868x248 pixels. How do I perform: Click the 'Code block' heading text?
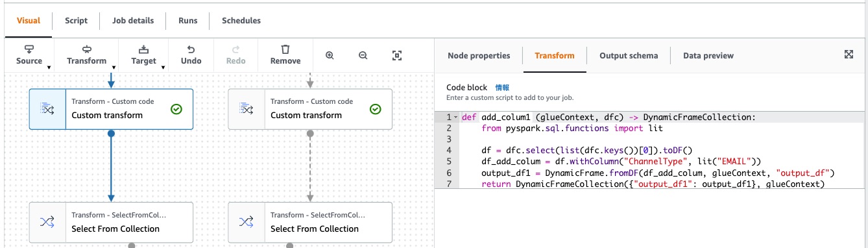pos(467,87)
